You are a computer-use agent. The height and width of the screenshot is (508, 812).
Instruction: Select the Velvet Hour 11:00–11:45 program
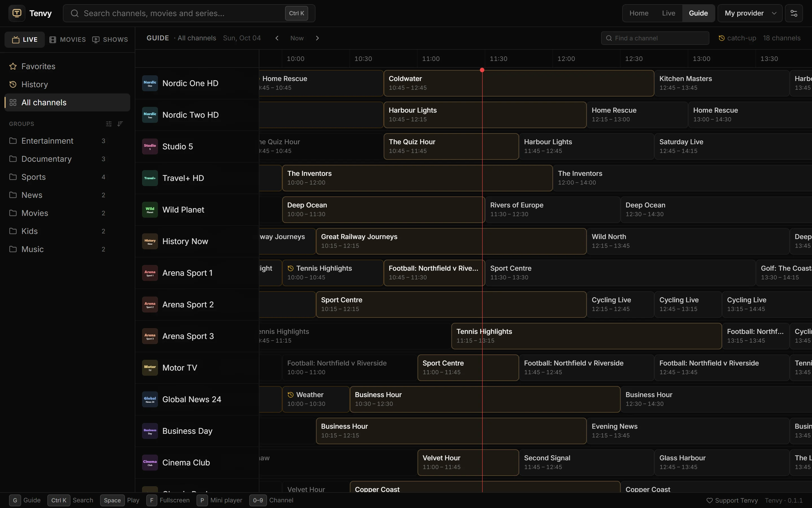(x=468, y=462)
